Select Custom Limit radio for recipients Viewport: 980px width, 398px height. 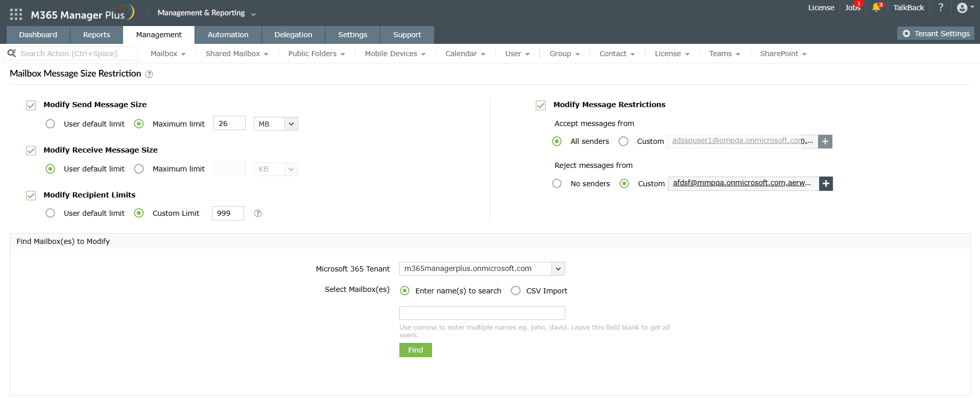(139, 213)
